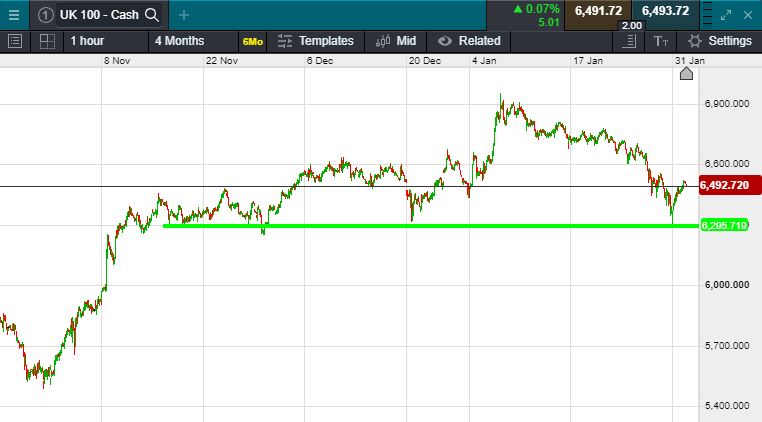Click the red 6,492.720 current price label
The image size is (762, 422).
[x=730, y=185]
